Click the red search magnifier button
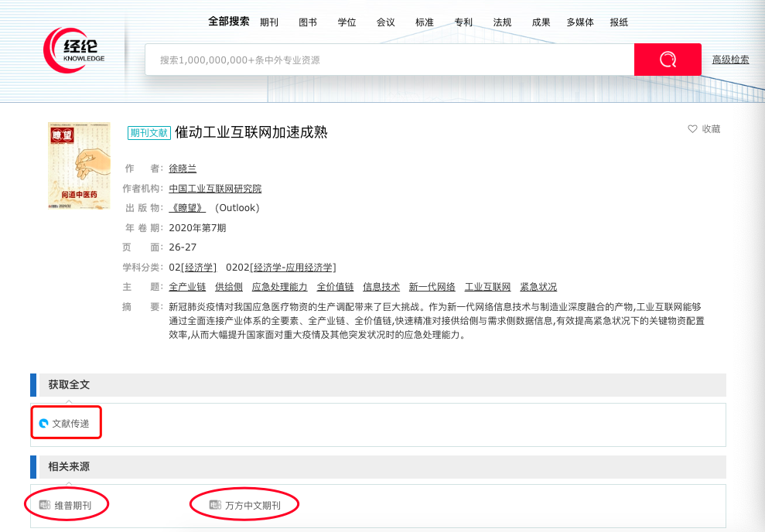 click(x=667, y=60)
